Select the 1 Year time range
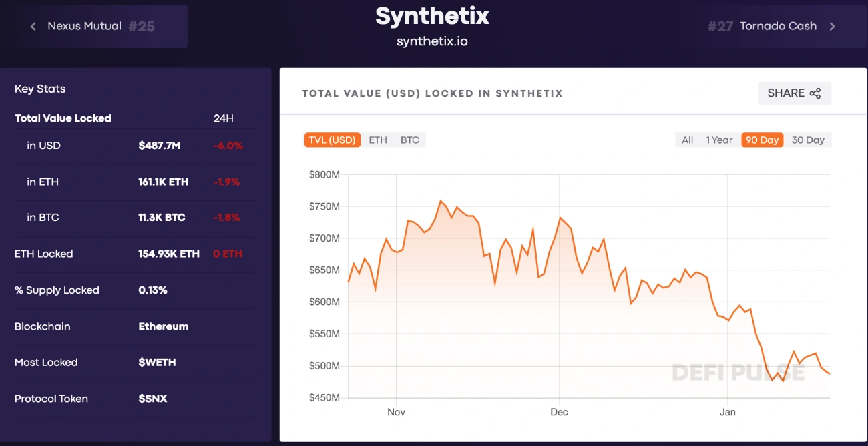The image size is (868, 446). pyautogui.click(x=719, y=140)
